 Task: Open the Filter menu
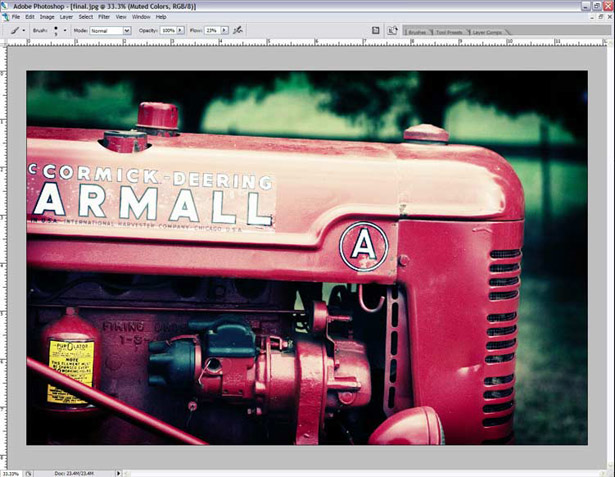(104, 17)
